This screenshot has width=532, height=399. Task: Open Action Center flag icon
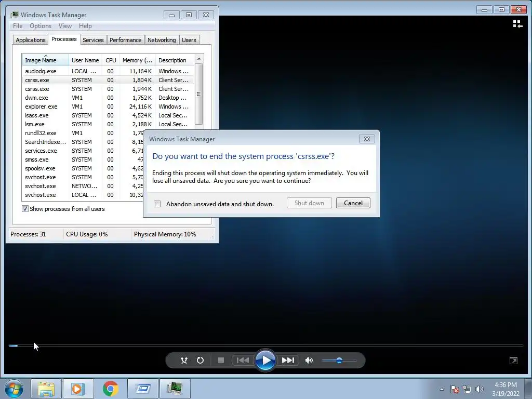pos(454,389)
